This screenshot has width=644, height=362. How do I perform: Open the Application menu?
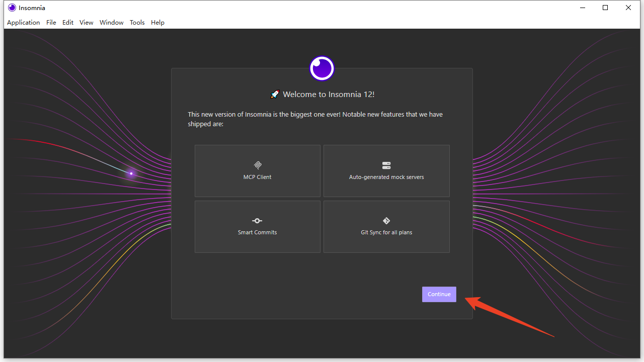click(x=23, y=23)
